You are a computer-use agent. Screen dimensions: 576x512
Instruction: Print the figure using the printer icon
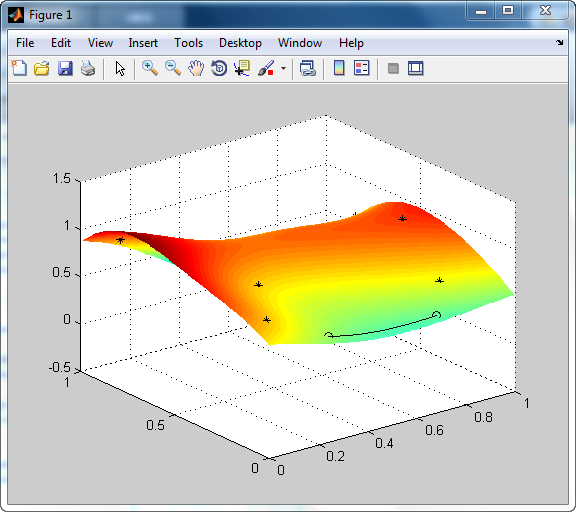click(x=88, y=68)
